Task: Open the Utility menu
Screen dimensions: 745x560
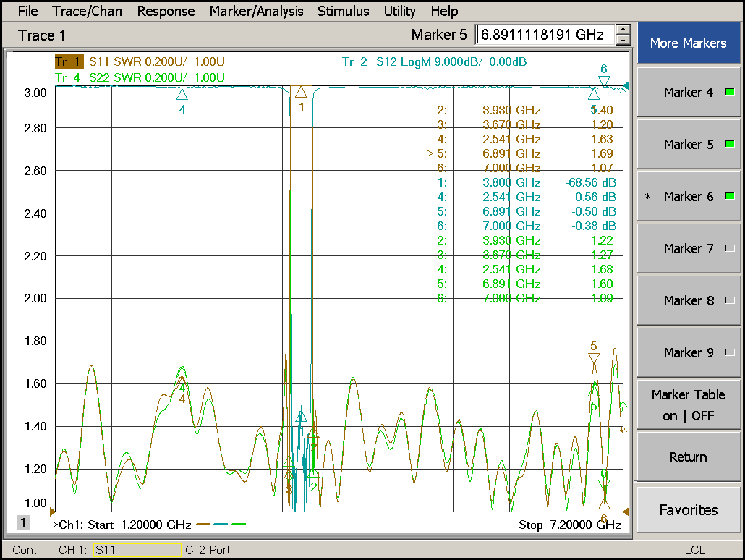Action: pyautogui.click(x=399, y=11)
